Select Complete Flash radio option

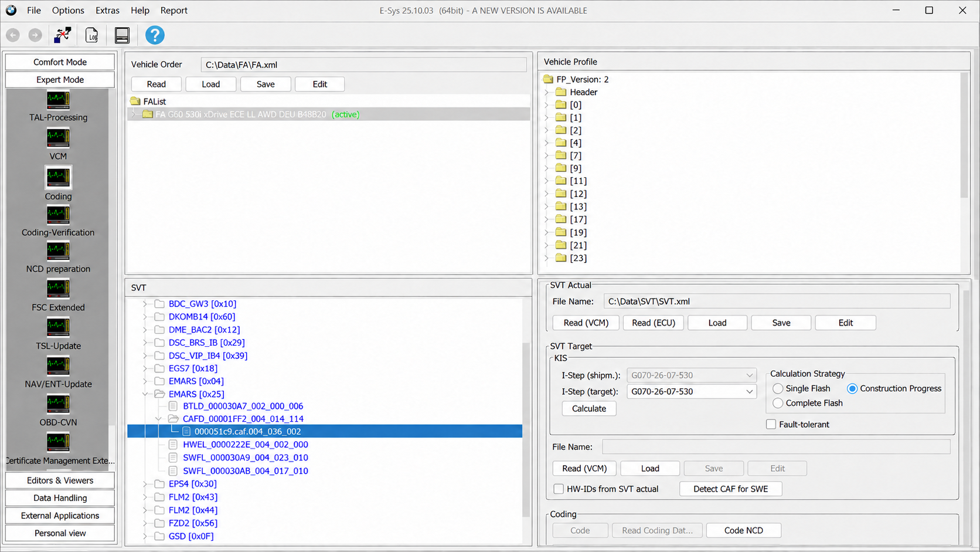tap(778, 403)
